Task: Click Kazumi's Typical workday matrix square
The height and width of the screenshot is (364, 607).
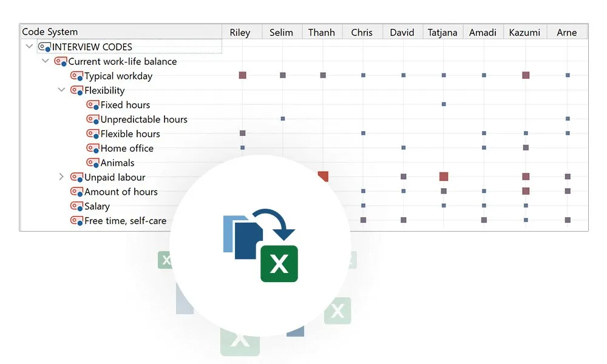Action: 526,75
